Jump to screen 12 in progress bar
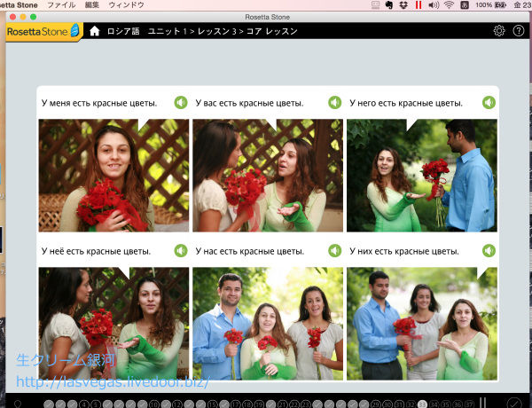Image resolution: width=532 pixels, height=408 pixels. [177, 404]
